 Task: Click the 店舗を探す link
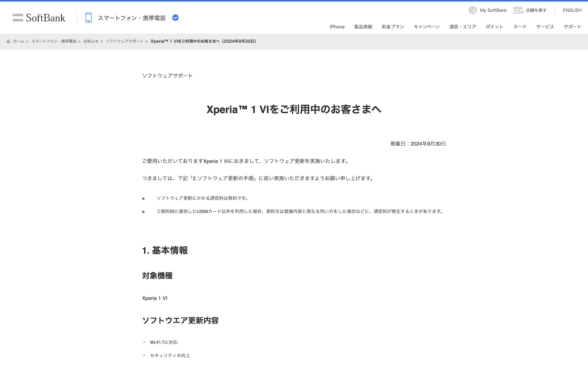tap(536, 10)
